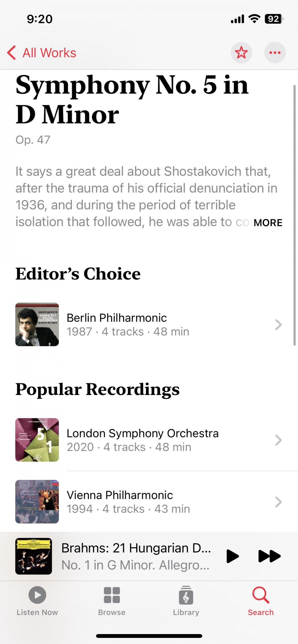The width and height of the screenshot is (298, 644).
Task: Tap the battery indicator in status bar
Action: pos(274,19)
